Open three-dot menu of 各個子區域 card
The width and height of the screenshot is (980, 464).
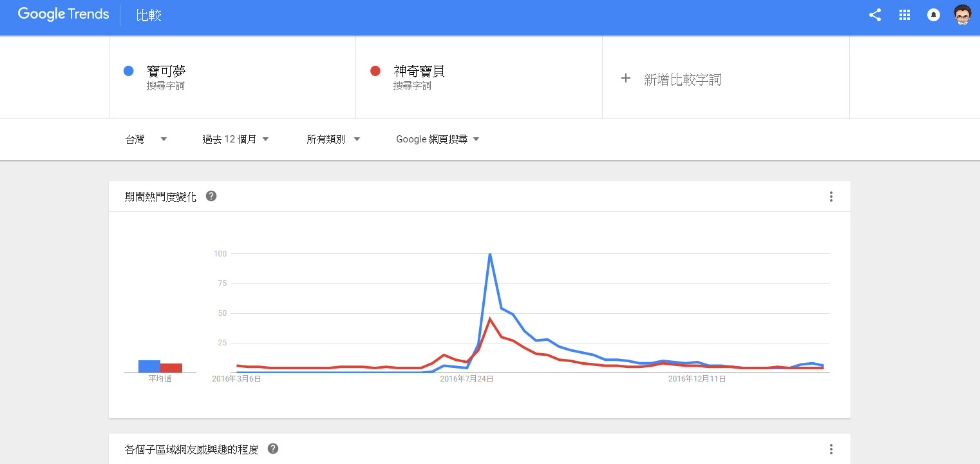(831, 449)
